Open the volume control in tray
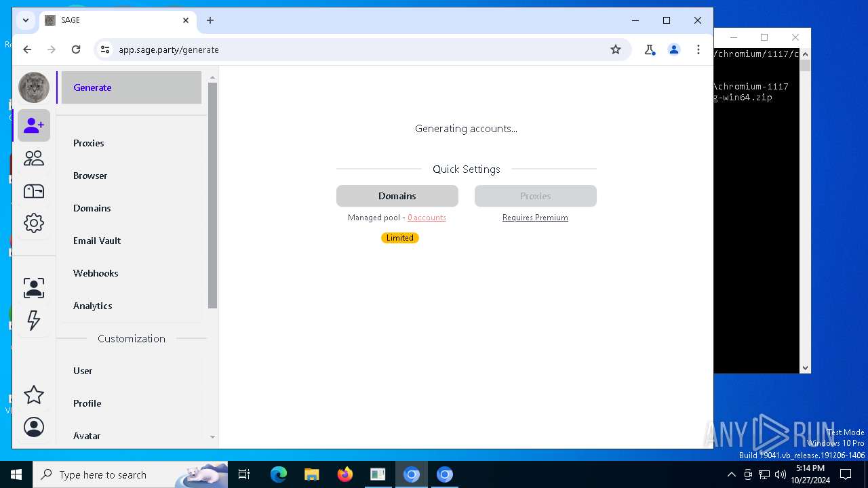Screen dimensions: 868x488 (x=781, y=474)
